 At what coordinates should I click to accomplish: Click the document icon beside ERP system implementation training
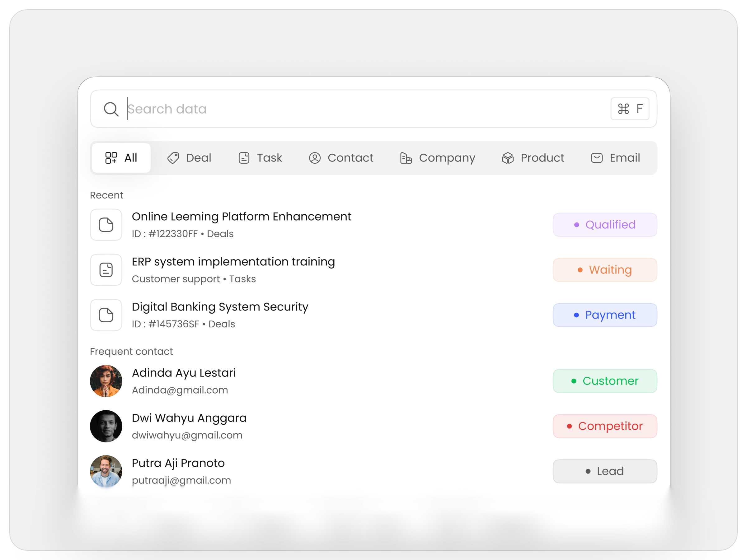(x=106, y=270)
